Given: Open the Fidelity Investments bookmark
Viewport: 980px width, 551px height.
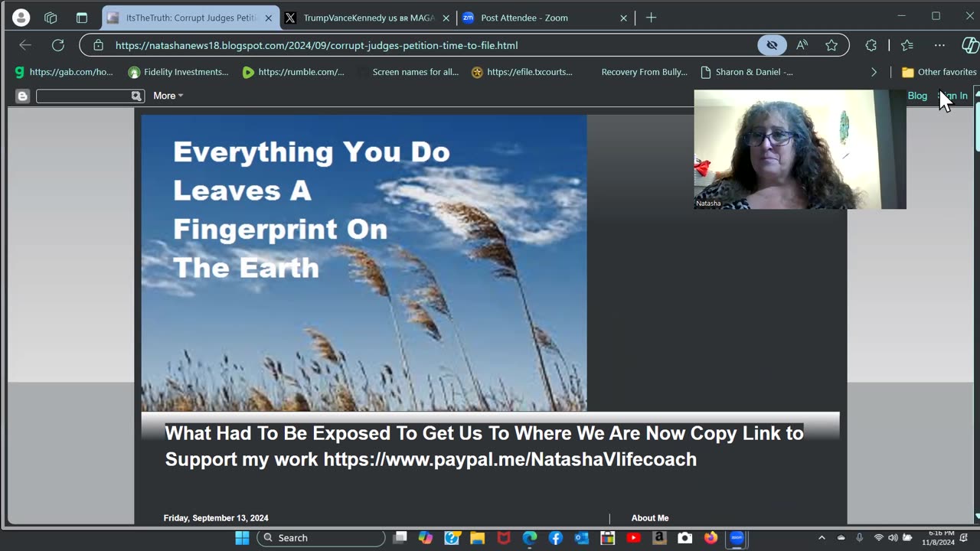Looking at the screenshot, I should coord(178,72).
